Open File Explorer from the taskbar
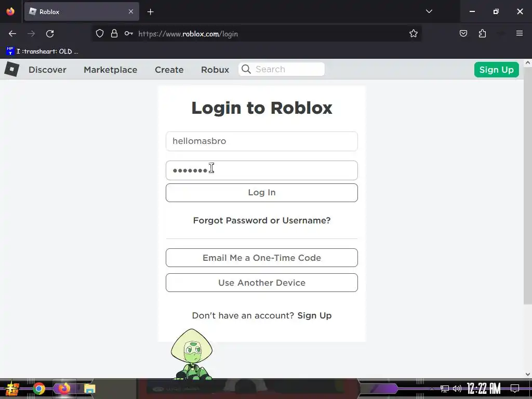The image size is (532, 399). click(x=89, y=389)
